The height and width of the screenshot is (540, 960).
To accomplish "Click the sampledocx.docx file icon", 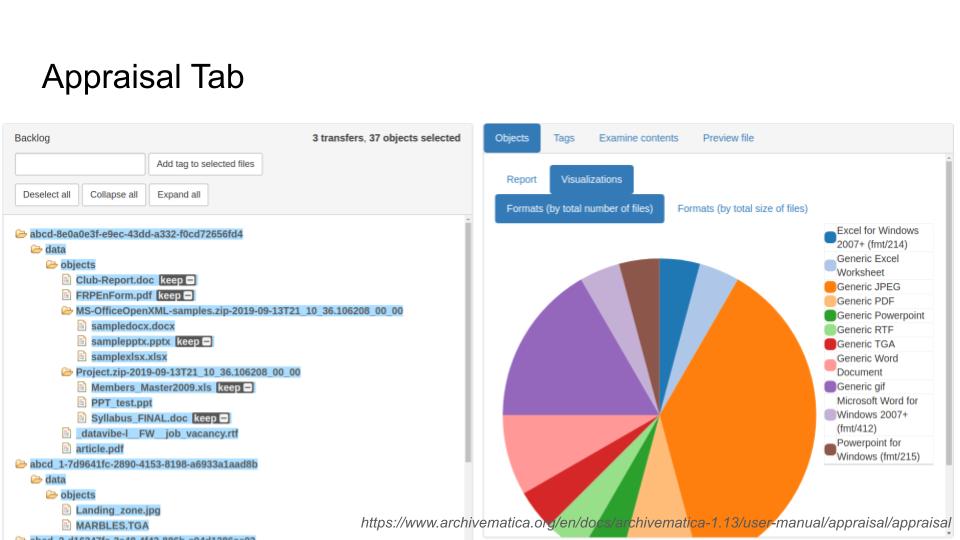I will (82, 326).
